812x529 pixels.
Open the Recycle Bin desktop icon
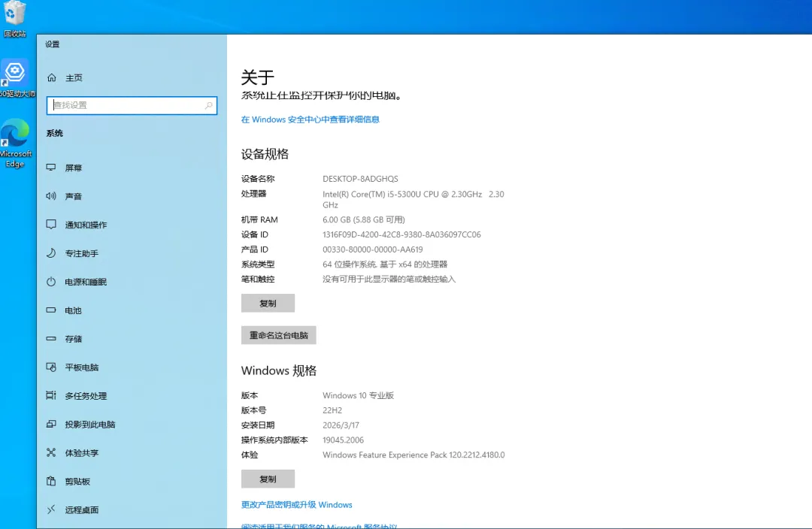14,19
